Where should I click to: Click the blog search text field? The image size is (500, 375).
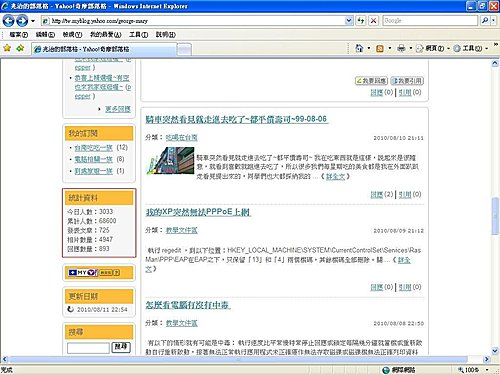88,348
